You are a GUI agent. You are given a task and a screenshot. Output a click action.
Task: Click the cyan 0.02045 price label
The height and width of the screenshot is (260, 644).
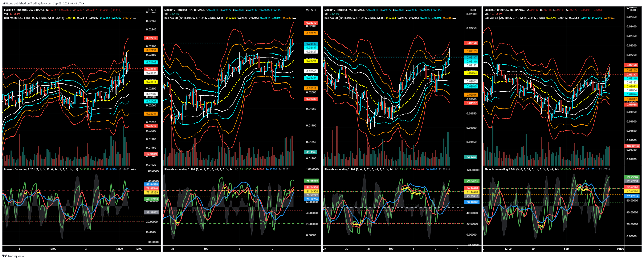471,86
